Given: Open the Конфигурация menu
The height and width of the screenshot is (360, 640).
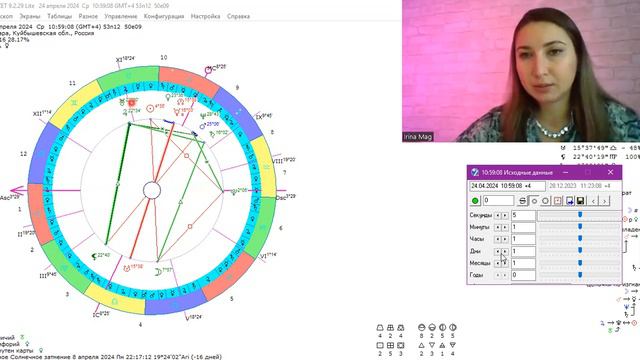Looking at the screenshot, I should click(x=164, y=16).
